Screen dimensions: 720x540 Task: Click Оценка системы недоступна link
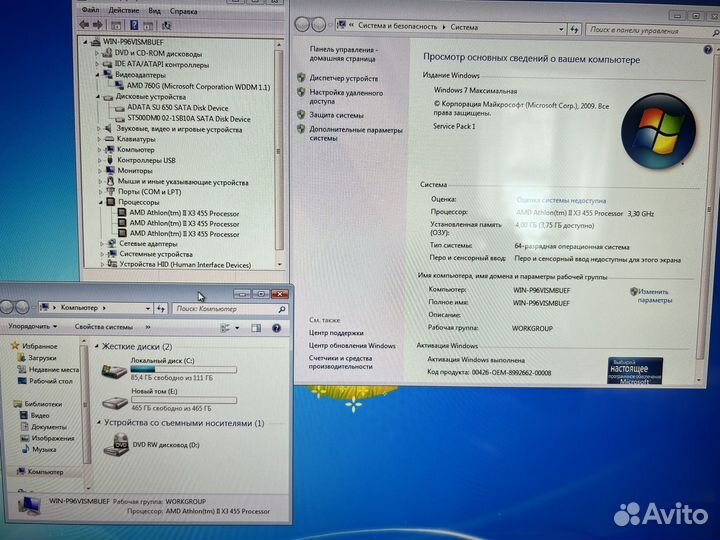click(561, 200)
